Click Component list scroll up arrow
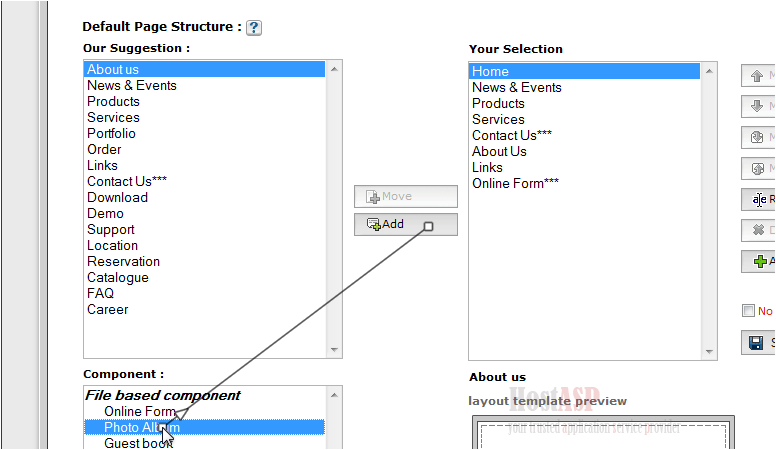The width and height of the screenshot is (776, 450). [334, 395]
